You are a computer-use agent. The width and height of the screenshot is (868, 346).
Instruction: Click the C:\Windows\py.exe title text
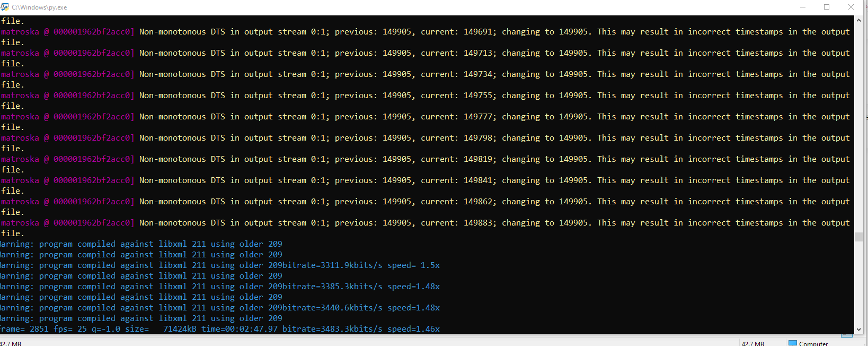pos(39,7)
